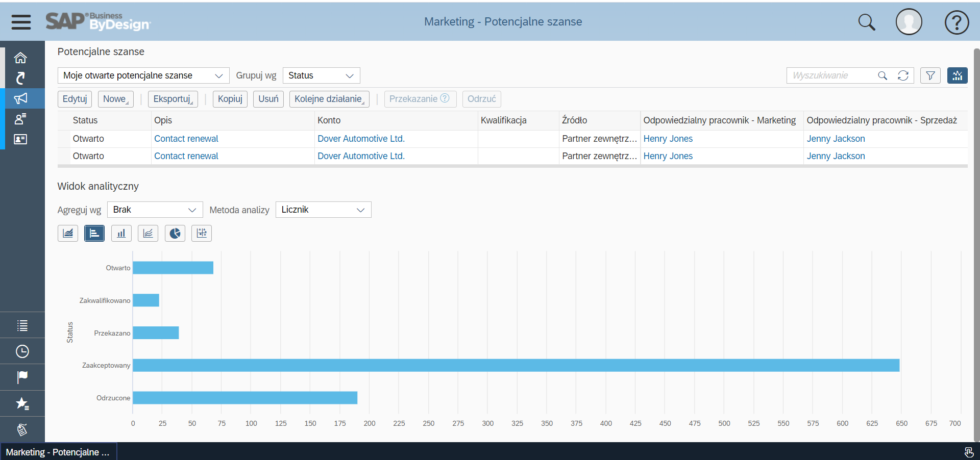Click the Wyszukiwanie search input field
The image size is (980, 460).
[x=832, y=75]
